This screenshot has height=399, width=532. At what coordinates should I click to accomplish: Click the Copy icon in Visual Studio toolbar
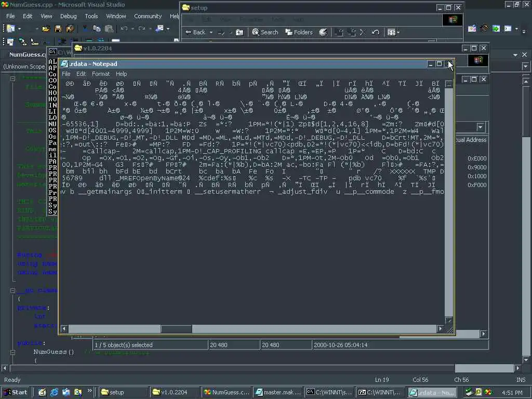[x=97, y=29]
